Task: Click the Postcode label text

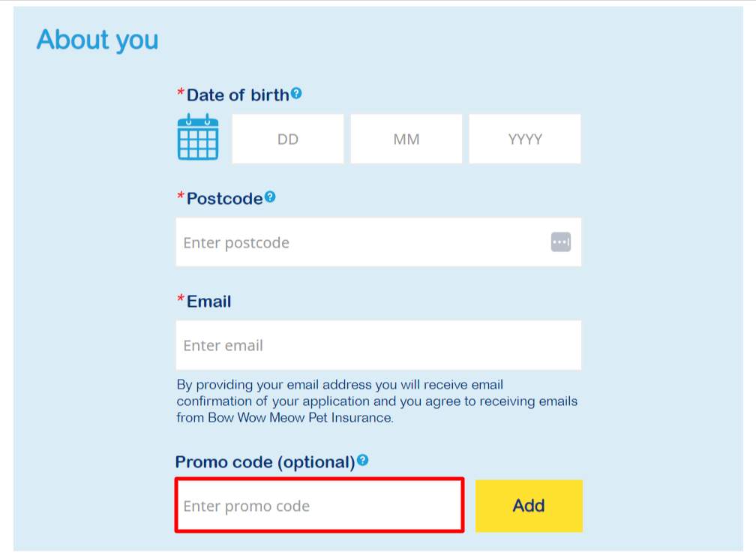Action: point(224,199)
